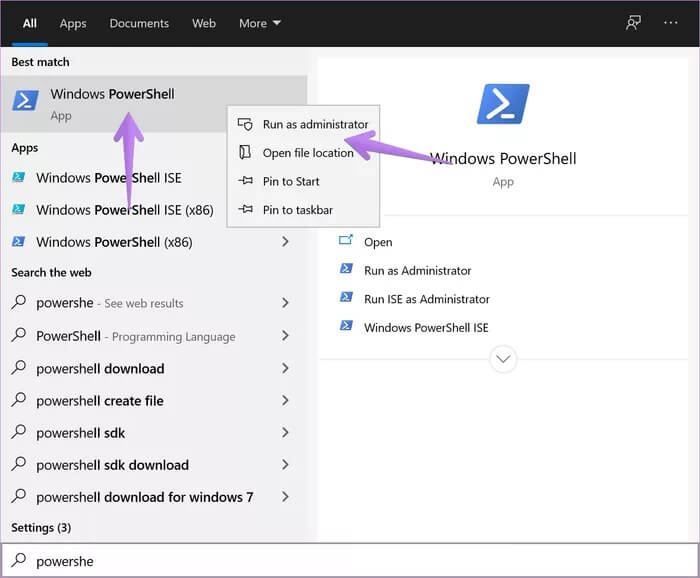The width and height of the screenshot is (700, 578).
Task: Choose Pin to Start in context menu
Action: [x=304, y=181]
